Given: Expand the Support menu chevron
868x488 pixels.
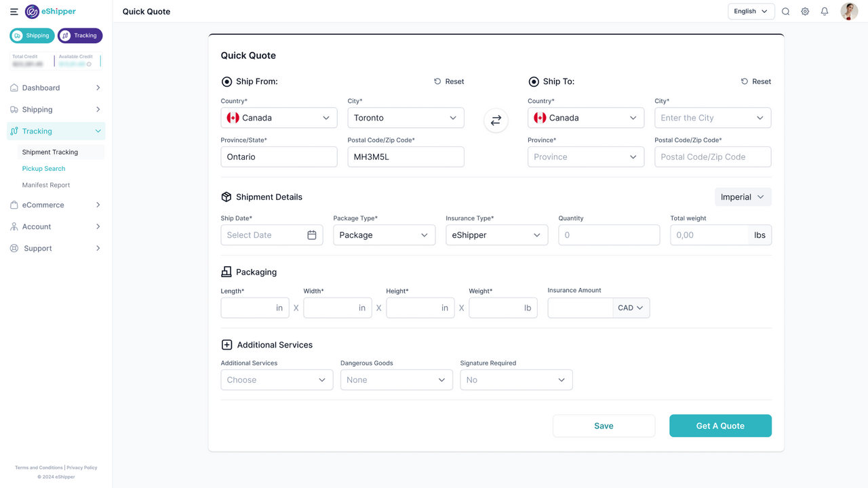Looking at the screenshot, I should tap(98, 248).
